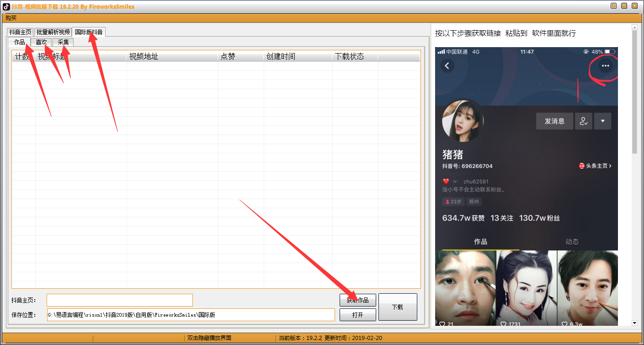644x345 pixels.
Task: Click the 头条主页 link in profile
Action: [x=595, y=166]
